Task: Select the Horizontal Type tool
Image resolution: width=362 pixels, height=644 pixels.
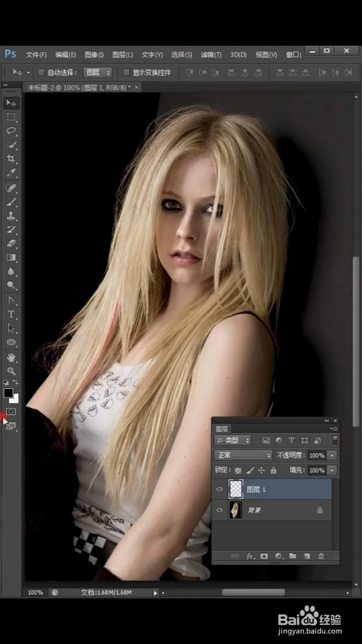Action: pos(11,314)
